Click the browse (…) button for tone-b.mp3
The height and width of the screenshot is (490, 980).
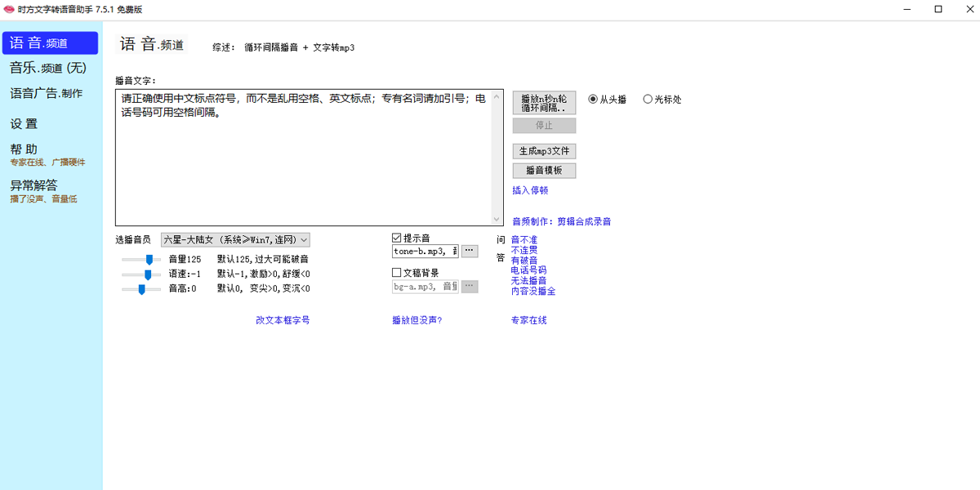[470, 252]
